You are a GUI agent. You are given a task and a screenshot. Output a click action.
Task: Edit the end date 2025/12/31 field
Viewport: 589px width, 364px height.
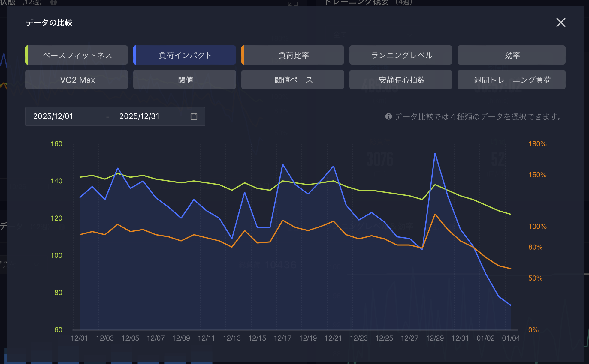[x=139, y=116]
